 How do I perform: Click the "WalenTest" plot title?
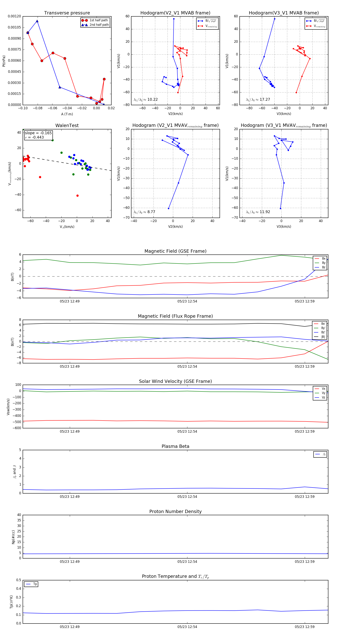(x=67, y=125)
